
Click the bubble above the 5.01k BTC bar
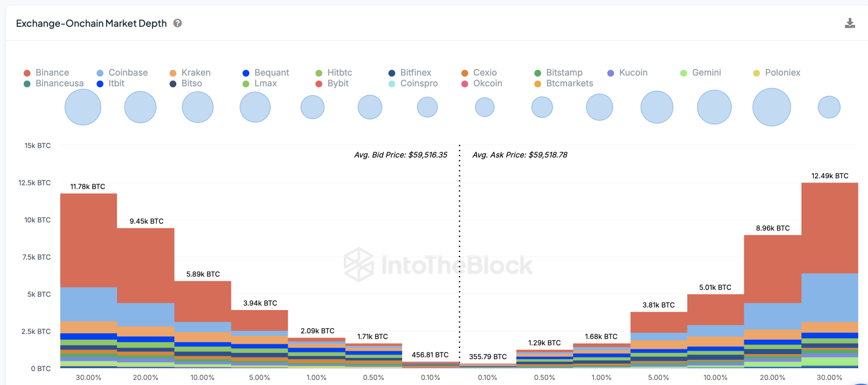[715, 107]
